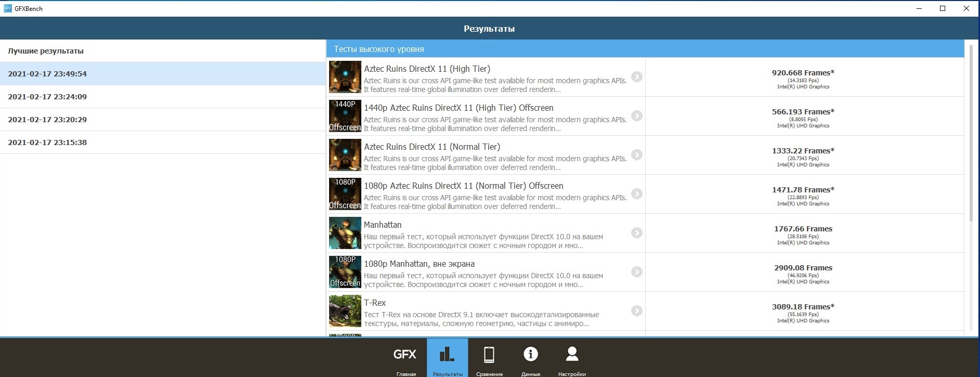Expand details arrow for 1440p Aztec Ruins Offscreen
The height and width of the screenshot is (377, 980).
[636, 116]
